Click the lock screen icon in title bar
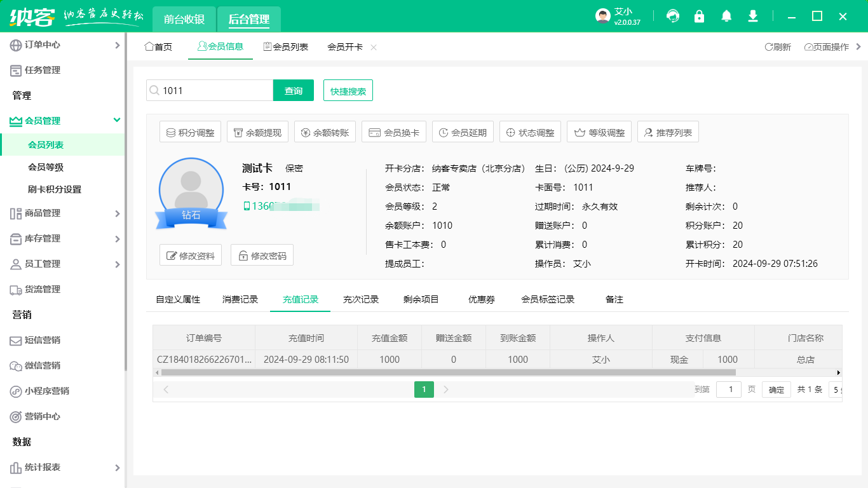This screenshot has width=868, height=488. click(x=699, y=16)
